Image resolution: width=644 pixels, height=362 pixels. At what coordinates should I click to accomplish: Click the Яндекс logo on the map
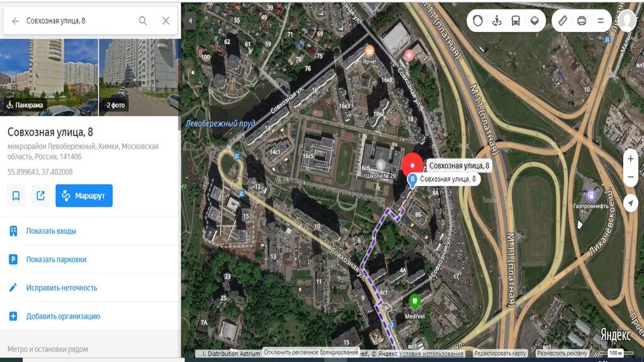click(x=615, y=335)
